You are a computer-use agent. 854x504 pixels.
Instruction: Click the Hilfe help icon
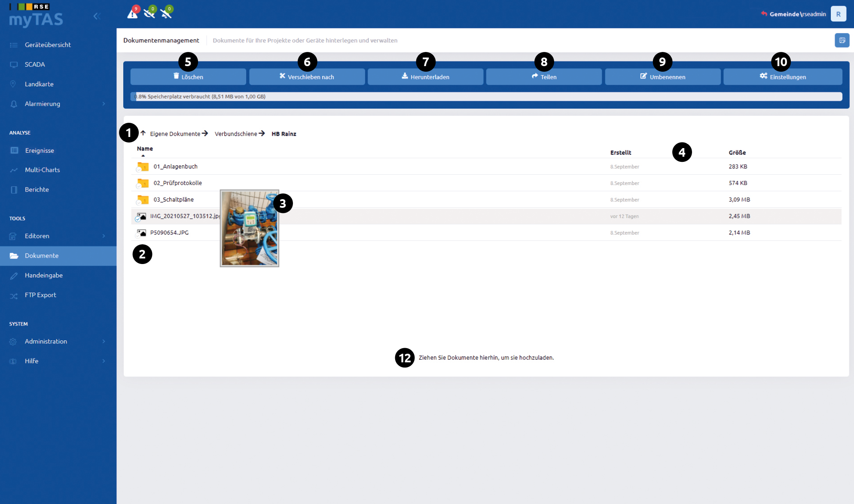point(13,361)
